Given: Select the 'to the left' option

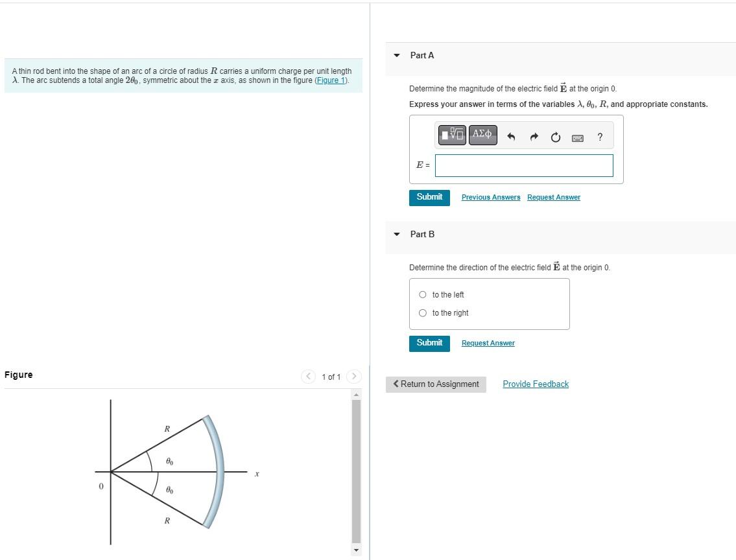Looking at the screenshot, I should [x=422, y=294].
